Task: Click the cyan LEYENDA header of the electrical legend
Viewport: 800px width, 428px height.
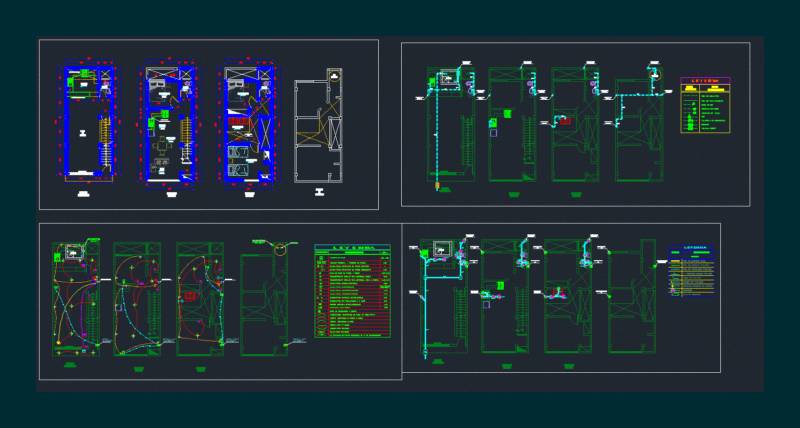Action: click(x=353, y=247)
